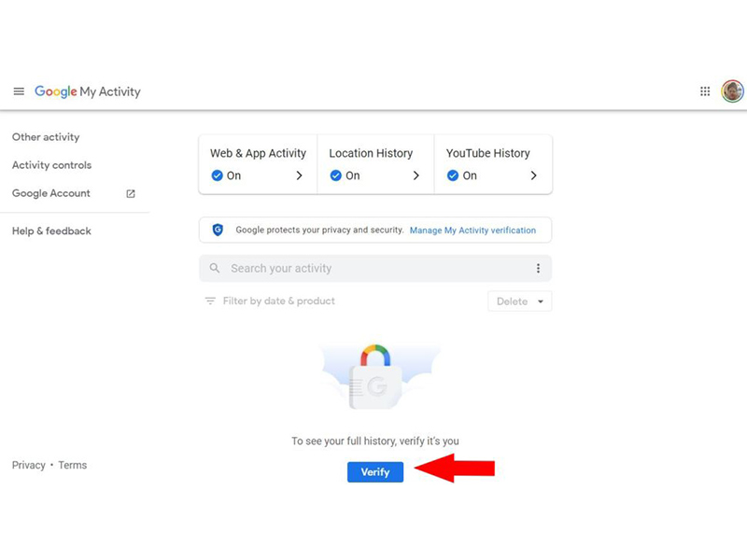The image size is (747, 560).
Task: Open the search bar three-dot menu
Action: (539, 269)
